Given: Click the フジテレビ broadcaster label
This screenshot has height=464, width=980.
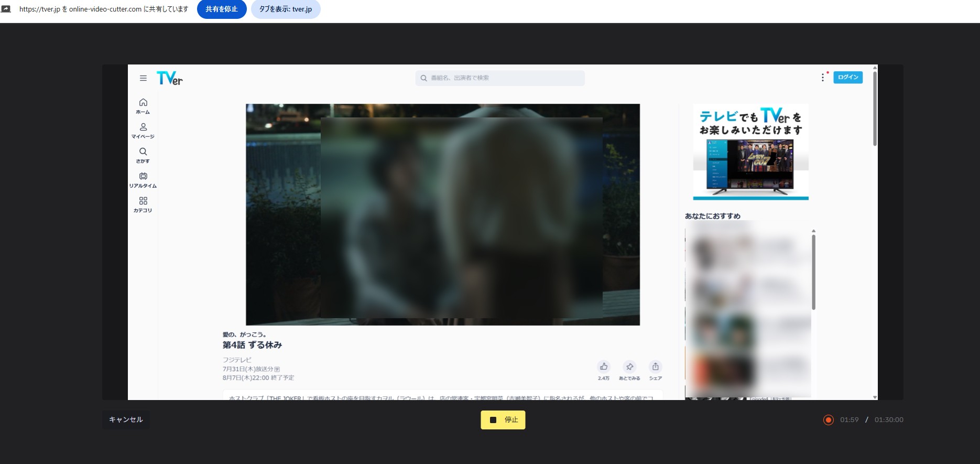Looking at the screenshot, I should point(237,360).
